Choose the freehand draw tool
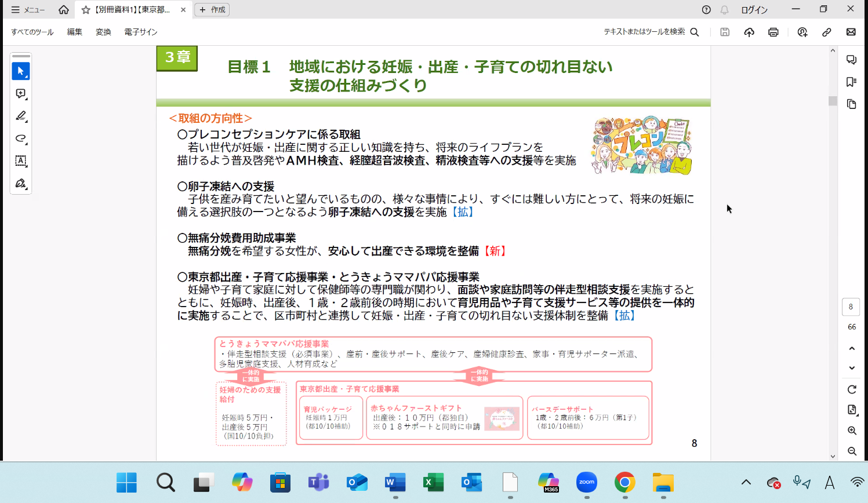 [21, 138]
